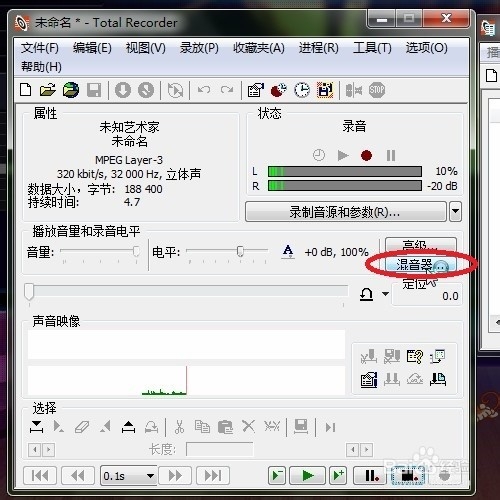
Task: Click the fast-forward double-arrow button
Action: coord(175,475)
